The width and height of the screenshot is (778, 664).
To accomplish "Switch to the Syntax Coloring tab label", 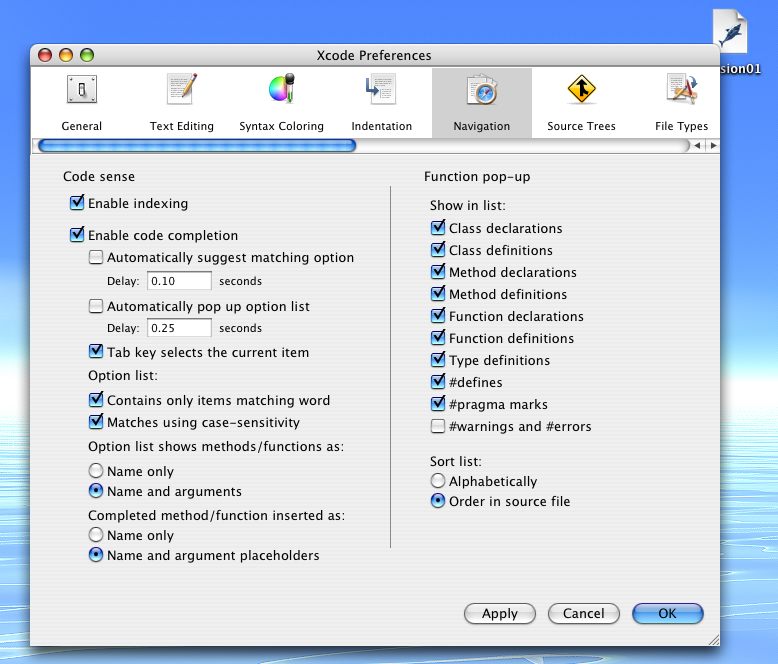I will (281, 126).
